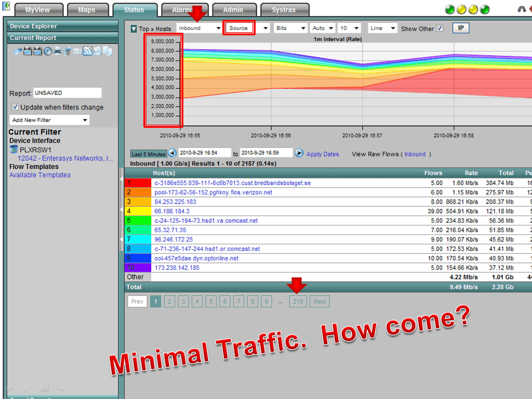
Task: Uncheck the Show Other checkbox
Action: 440,28
